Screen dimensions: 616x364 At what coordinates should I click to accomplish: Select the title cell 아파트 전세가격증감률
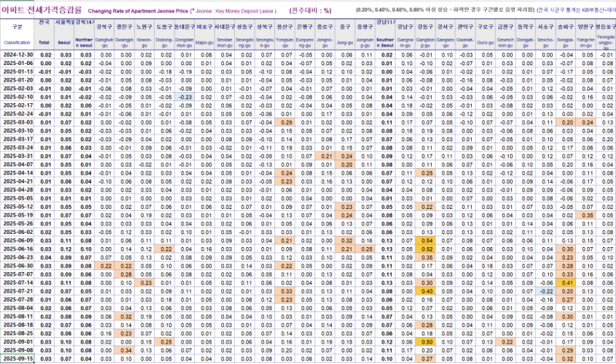pyautogui.click(x=42, y=10)
